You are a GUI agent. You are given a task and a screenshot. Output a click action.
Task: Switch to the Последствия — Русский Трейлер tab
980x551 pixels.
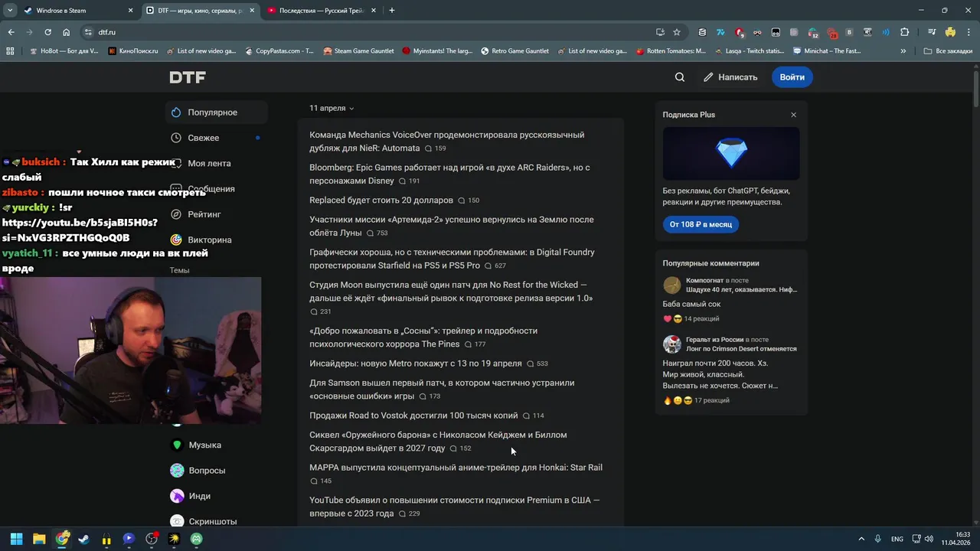tap(321, 11)
